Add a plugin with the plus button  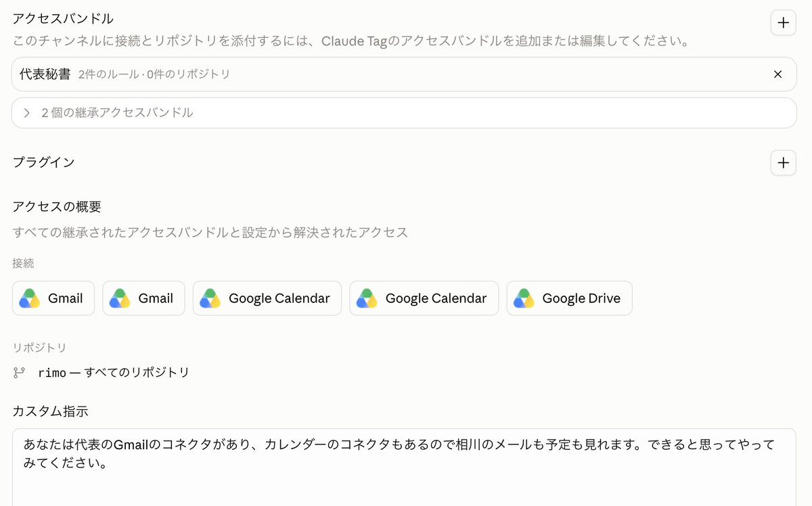(x=783, y=162)
